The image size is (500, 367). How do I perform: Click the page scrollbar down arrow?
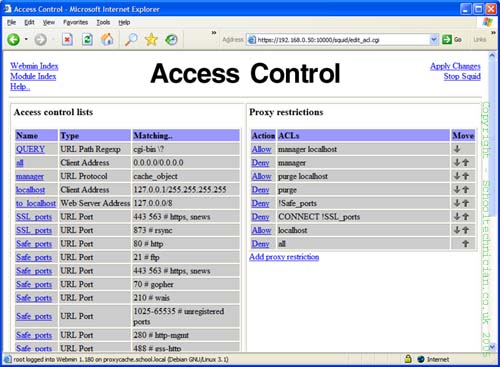[x=492, y=347]
